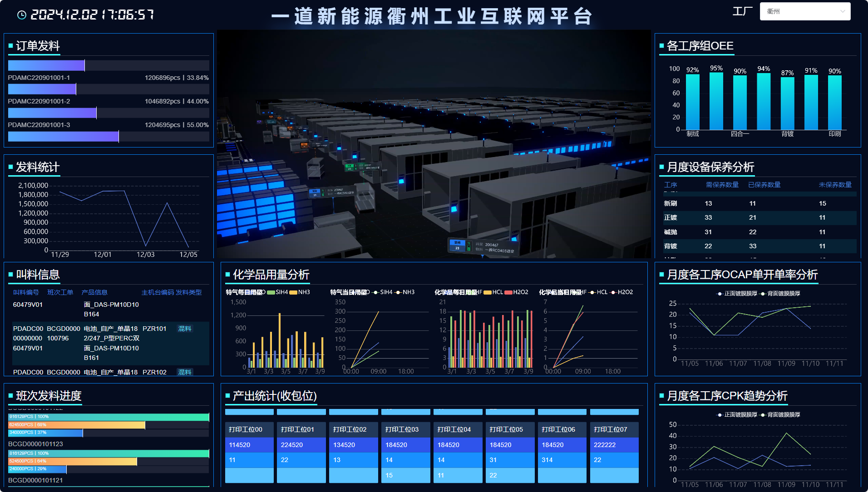Click the 工序 column header in maintenance table
The width and height of the screenshot is (868, 492).
671,185
